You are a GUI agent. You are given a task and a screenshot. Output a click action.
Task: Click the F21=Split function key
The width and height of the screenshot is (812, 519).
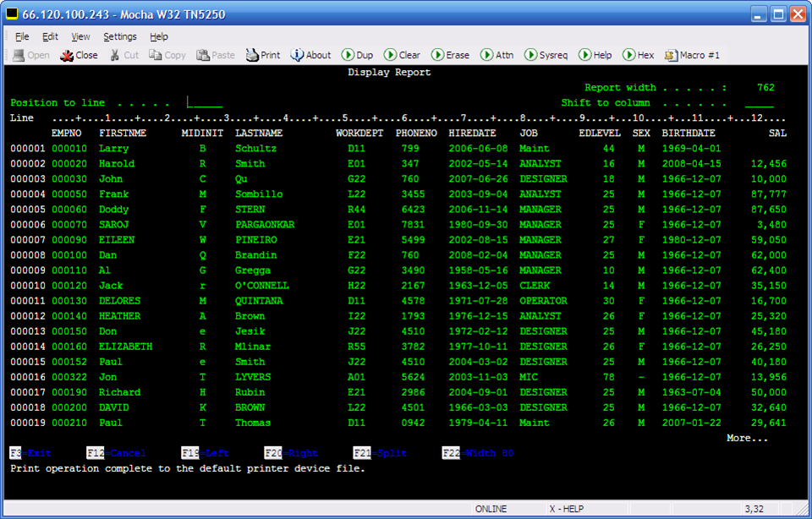[380, 453]
